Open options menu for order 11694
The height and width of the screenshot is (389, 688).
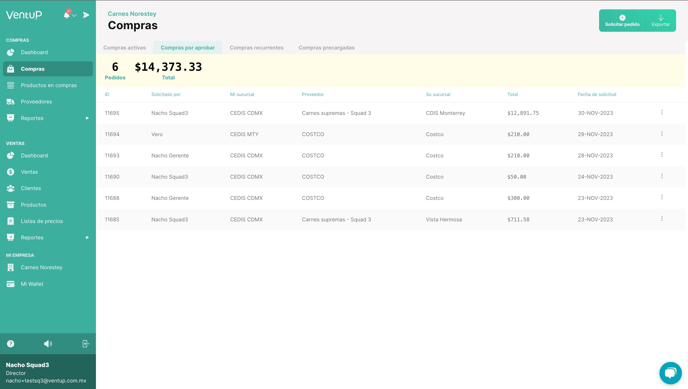tap(662, 134)
